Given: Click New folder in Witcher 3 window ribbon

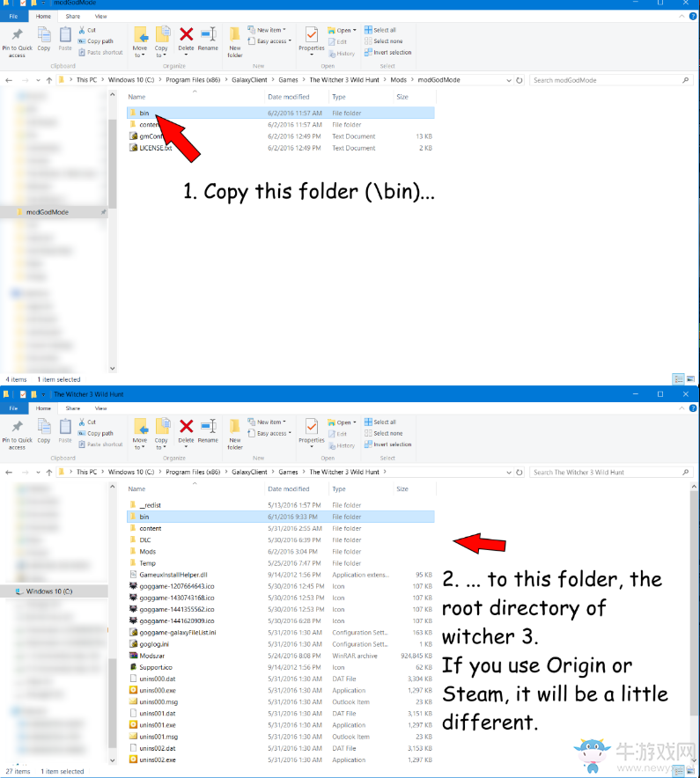Looking at the screenshot, I should click(235, 435).
